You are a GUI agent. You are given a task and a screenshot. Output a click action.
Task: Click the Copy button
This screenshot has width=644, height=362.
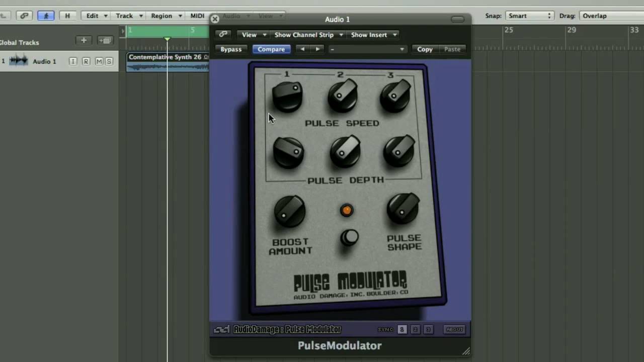(x=425, y=49)
